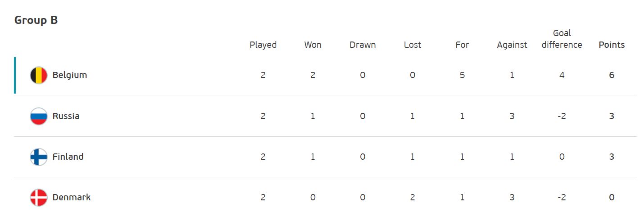This screenshot has width=644, height=222.
Task: Click the Group B heading
Action: point(36,20)
